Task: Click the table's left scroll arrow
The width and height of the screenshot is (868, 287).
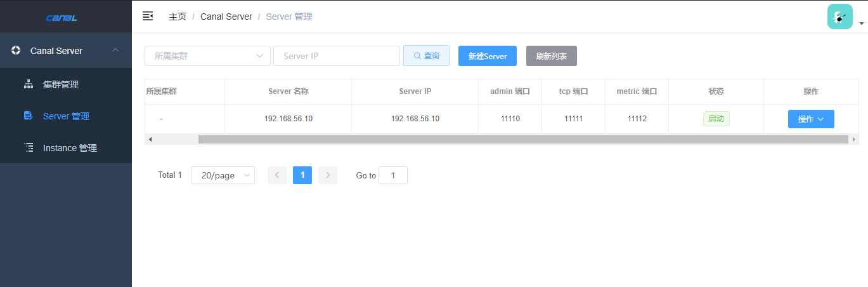Action: [150, 139]
